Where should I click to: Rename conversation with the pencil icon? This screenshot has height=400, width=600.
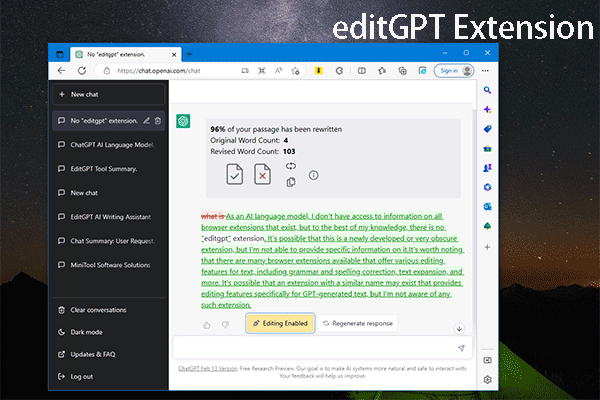pyautogui.click(x=146, y=121)
